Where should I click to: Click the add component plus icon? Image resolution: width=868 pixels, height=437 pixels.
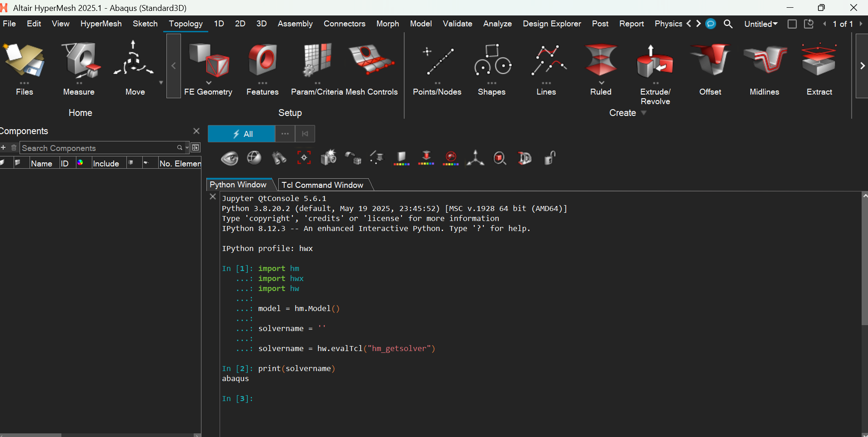3,147
